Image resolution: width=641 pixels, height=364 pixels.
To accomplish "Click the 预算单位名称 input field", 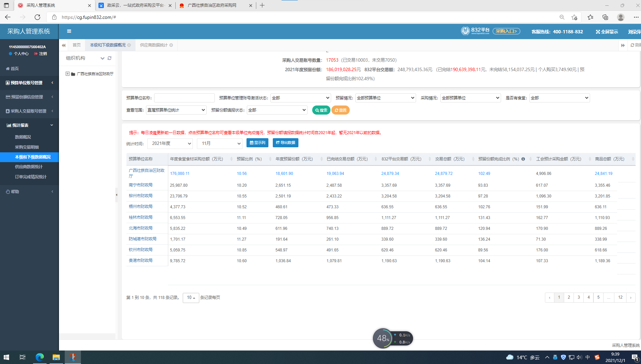I will click(184, 98).
